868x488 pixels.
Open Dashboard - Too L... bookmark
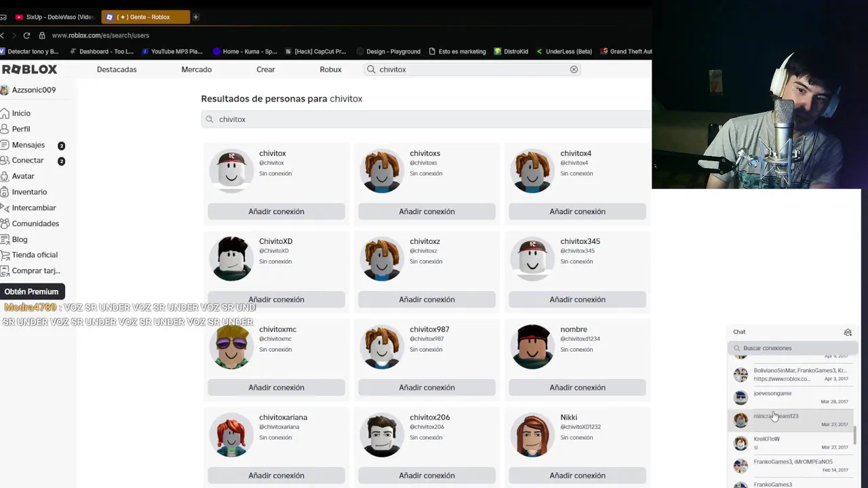pyautogui.click(x=102, y=52)
